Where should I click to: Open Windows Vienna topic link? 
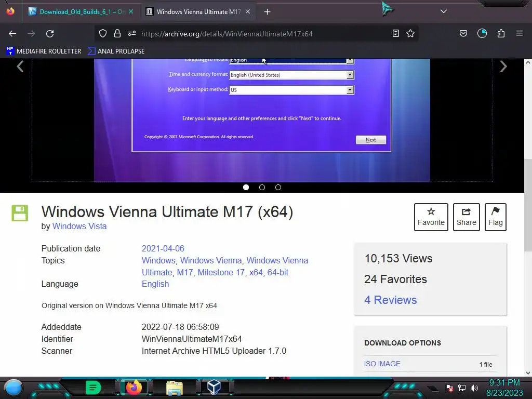(211, 261)
